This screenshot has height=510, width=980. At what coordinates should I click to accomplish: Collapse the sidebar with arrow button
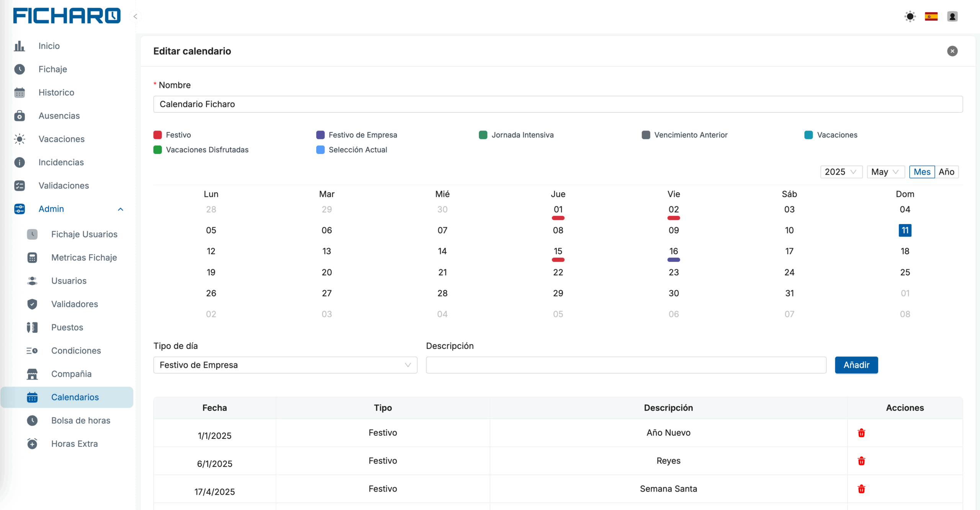click(x=135, y=16)
